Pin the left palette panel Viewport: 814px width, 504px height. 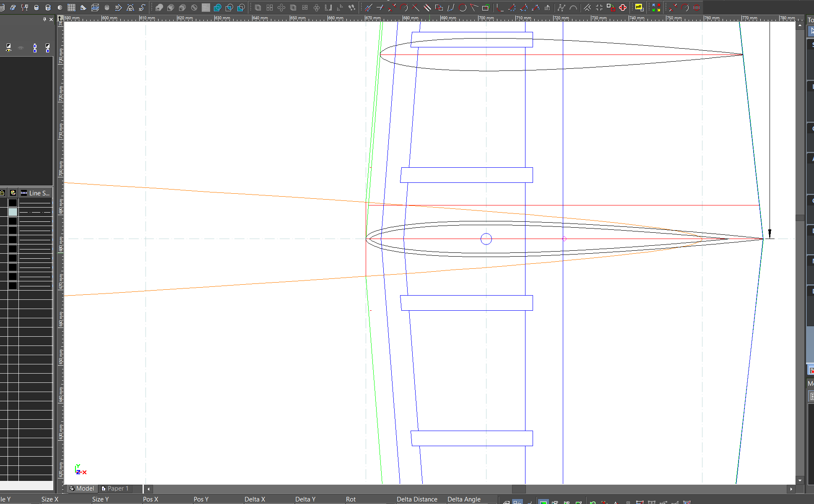(x=44, y=19)
